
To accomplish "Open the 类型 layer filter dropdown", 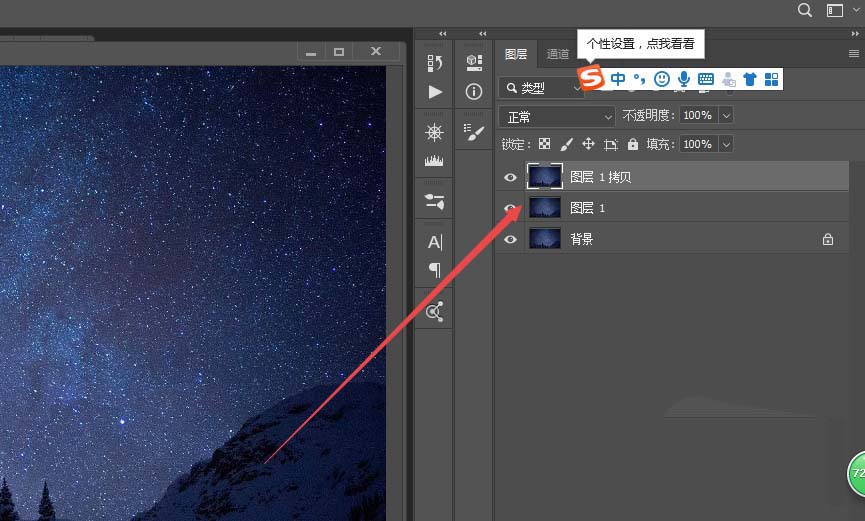I will 541,88.
